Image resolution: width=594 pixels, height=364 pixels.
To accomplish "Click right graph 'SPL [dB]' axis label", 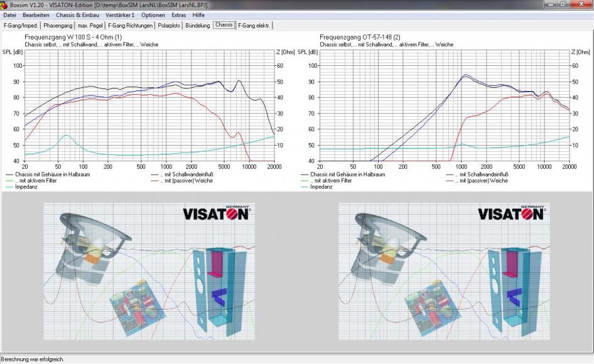I will point(308,52).
